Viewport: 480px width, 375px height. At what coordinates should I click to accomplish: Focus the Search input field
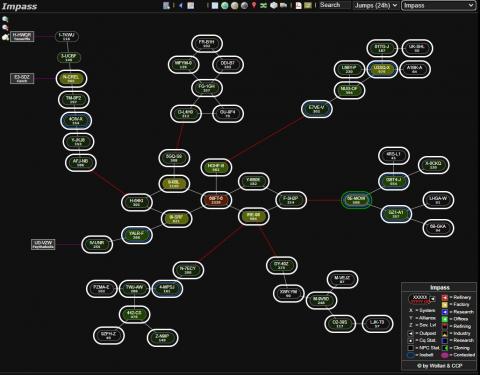(335, 5)
